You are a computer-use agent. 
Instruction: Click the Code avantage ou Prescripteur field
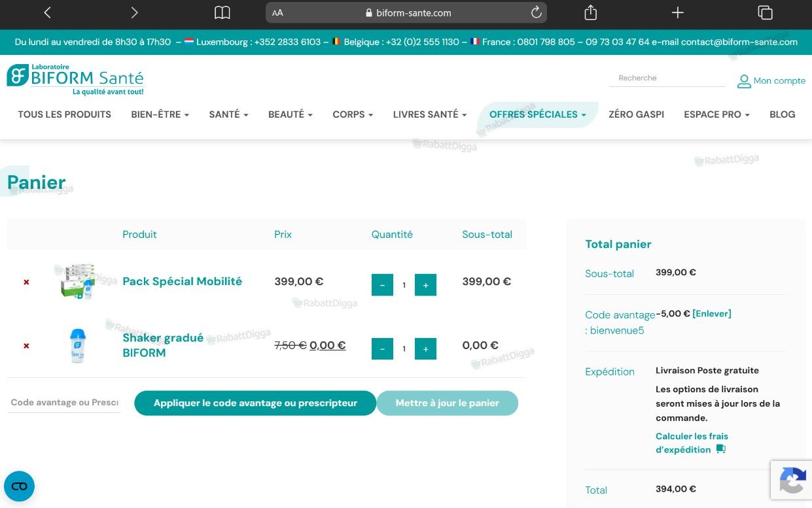[x=64, y=403]
